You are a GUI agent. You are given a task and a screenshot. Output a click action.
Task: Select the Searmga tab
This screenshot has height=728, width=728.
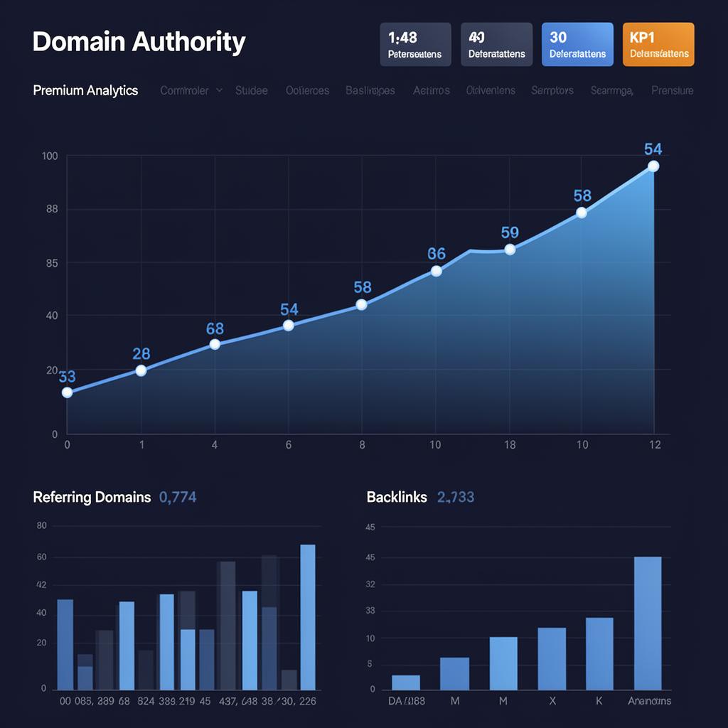tap(611, 90)
